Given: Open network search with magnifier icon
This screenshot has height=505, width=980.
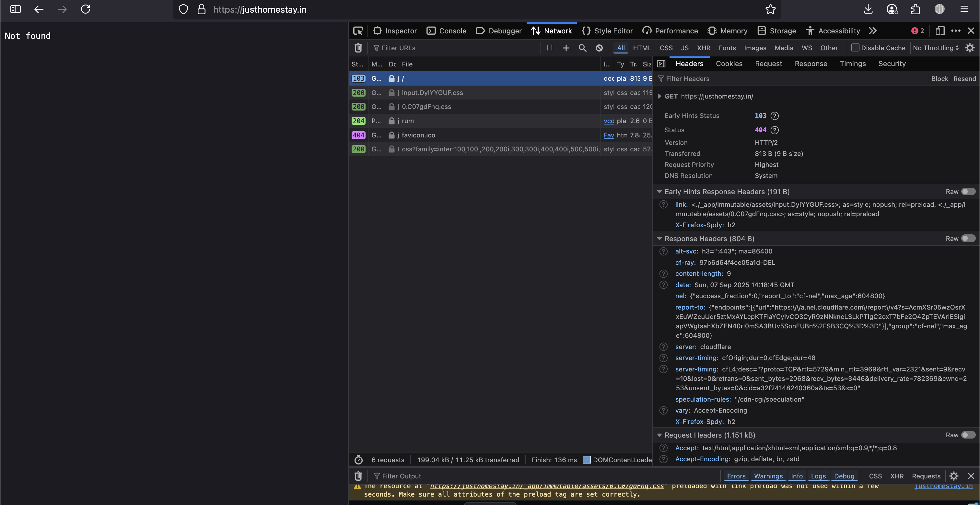Looking at the screenshot, I should pyautogui.click(x=582, y=48).
